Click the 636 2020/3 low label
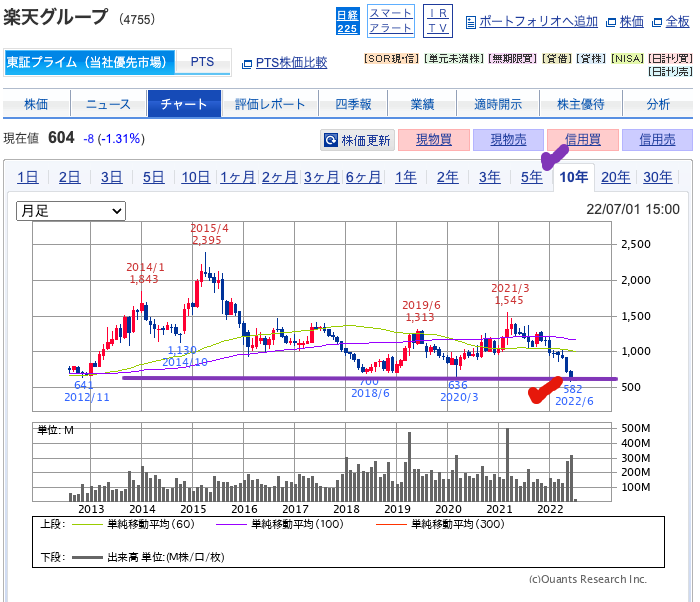The image size is (700, 602). click(x=459, y=391)
